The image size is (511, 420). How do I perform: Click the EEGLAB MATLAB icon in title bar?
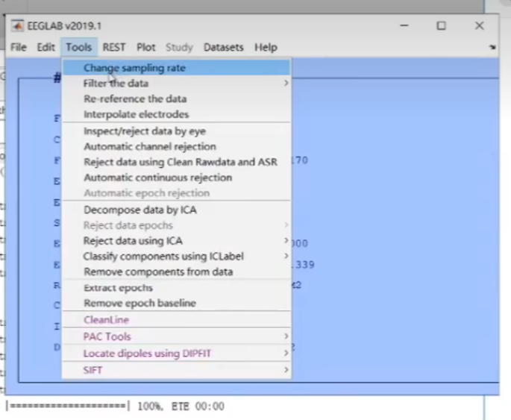click(x=16, y=26)
